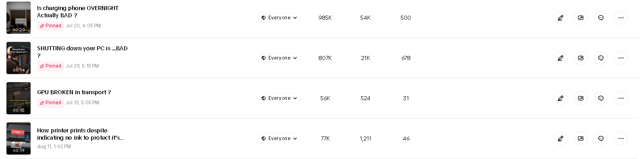The height and width of the screenshot is (159, 644).
Task: Open thumbnail of SHUTTING down your PC video
Action: point(19,58)
